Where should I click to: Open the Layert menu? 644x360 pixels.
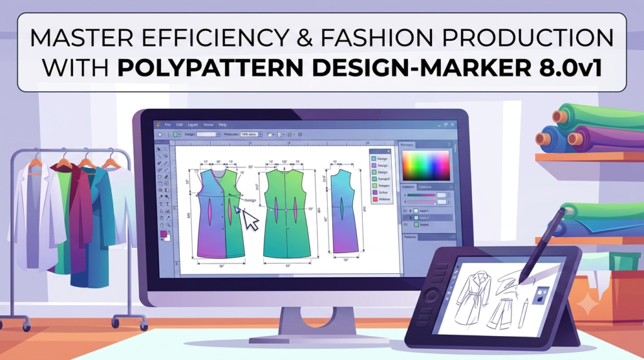click(192, 125)
